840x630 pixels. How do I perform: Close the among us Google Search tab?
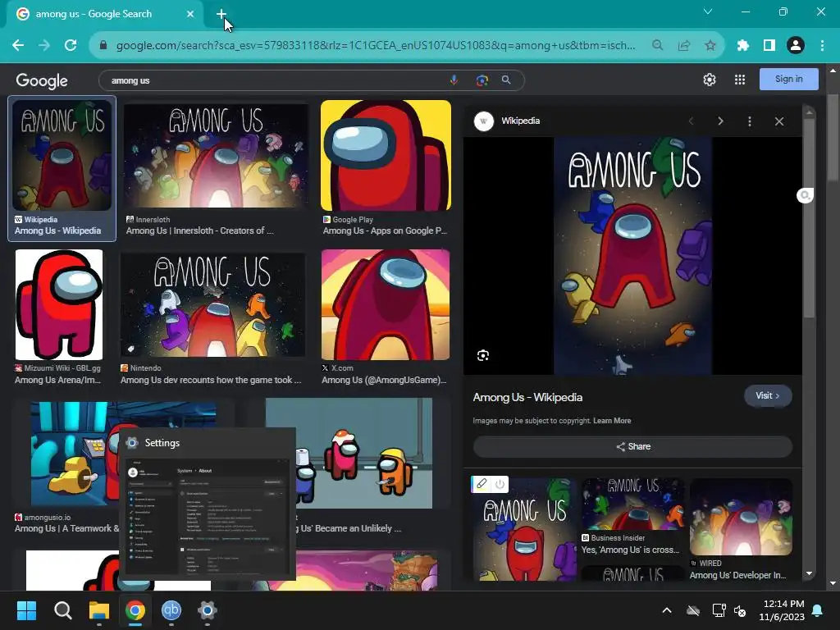(190, 14)
